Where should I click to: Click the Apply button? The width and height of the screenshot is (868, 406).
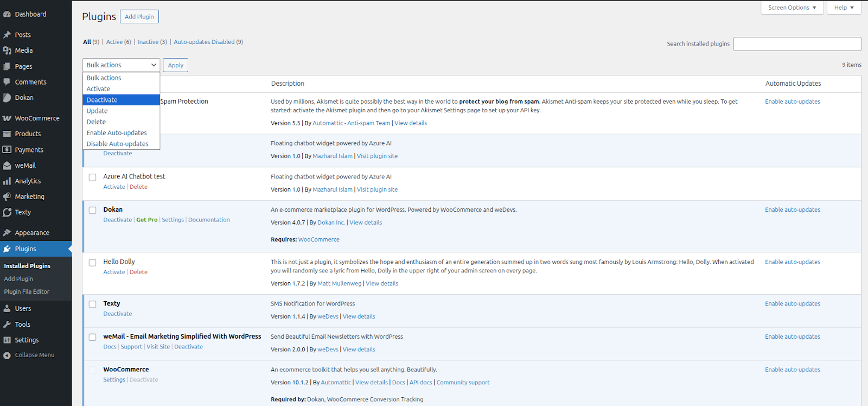click(175, 65)
